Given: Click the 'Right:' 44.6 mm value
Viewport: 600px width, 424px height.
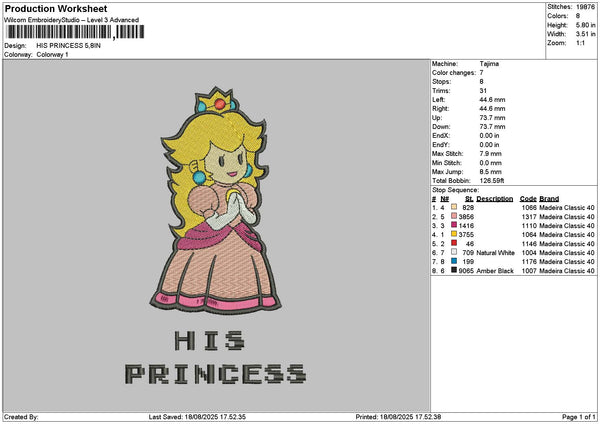Looking at the screenshot, I should 492,109.
